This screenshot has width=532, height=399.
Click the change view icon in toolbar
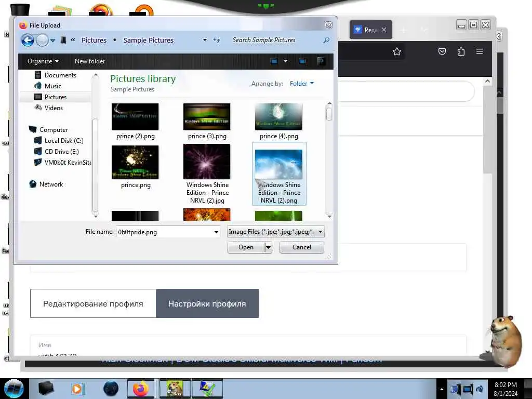(x=274, y=61)
